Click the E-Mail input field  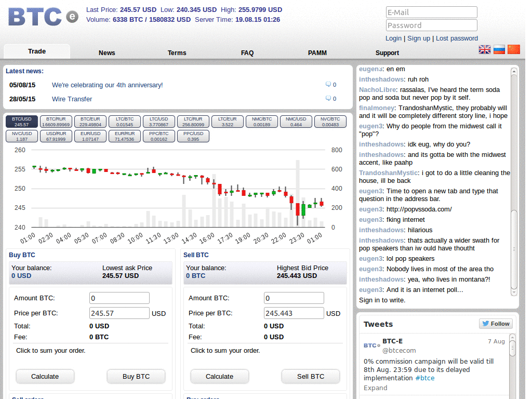click(x=432, y=12)
